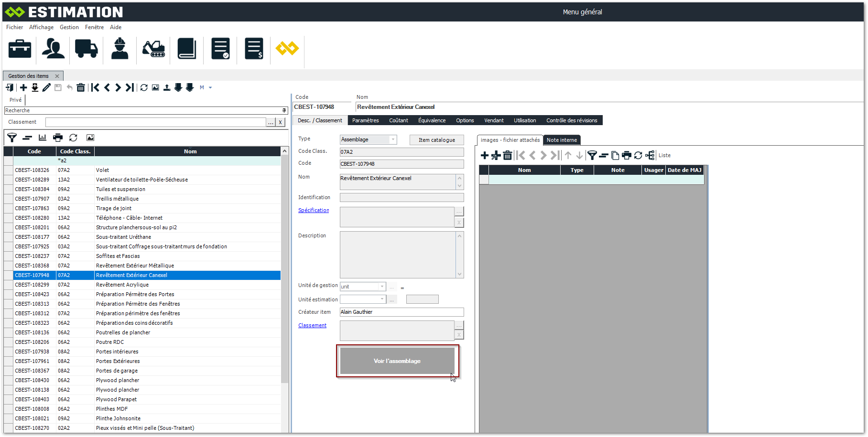
Task: Open the delivery truck suppliers icon
Action: pos(86,49)
